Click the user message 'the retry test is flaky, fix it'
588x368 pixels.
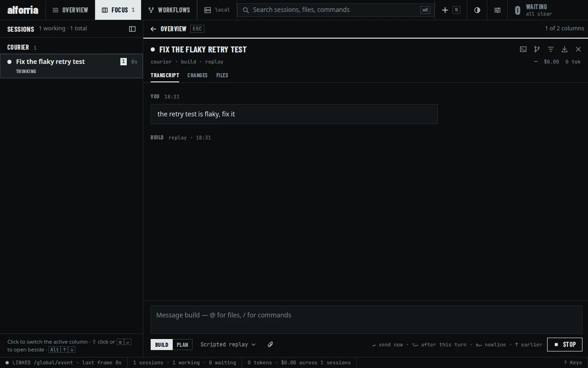294,114
